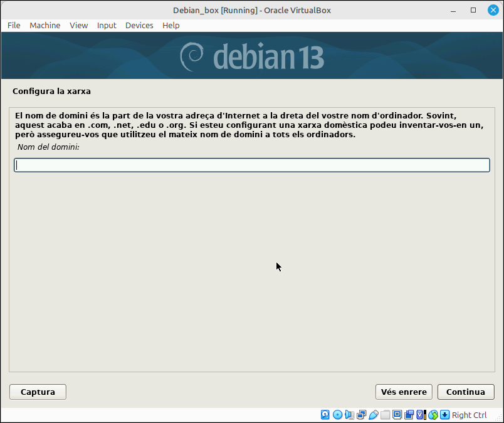
Task: Click the Captura screenshot button
Action: [38, 392]
